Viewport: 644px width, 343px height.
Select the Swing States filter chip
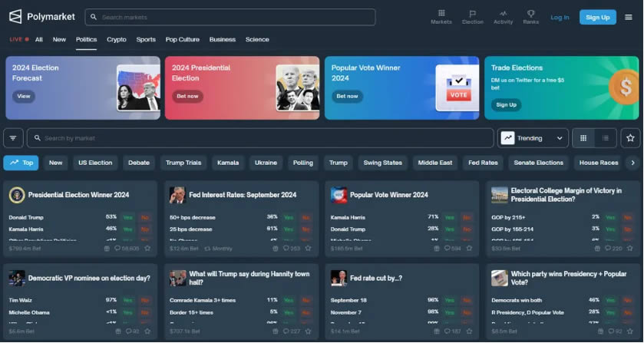tap(382, 163)
